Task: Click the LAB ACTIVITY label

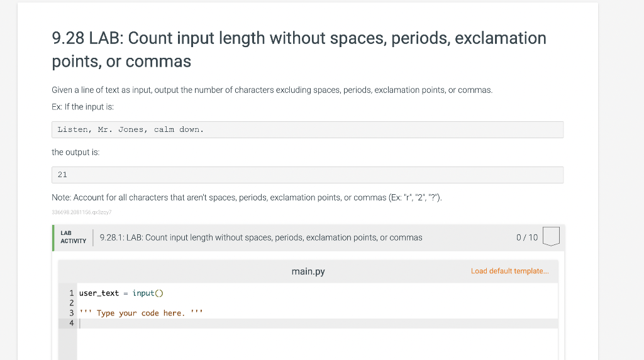Action: [73, 237]
